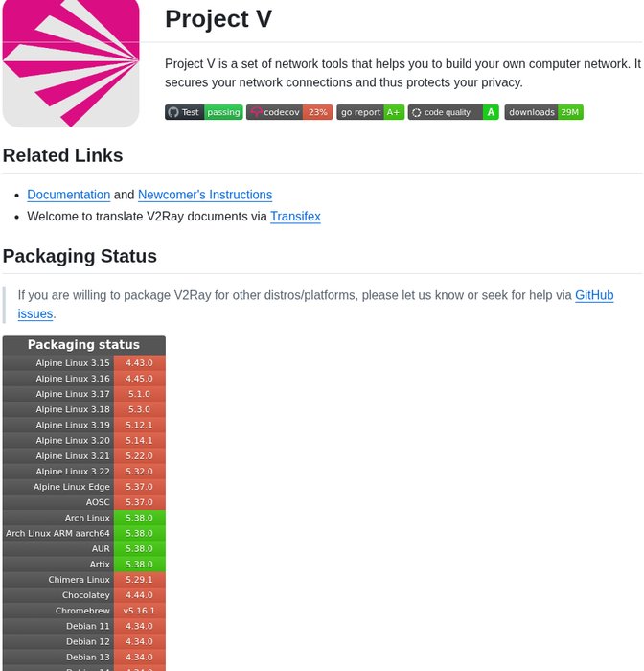The image size is (644, 671).
Task: Click the Alpine Linux 3.15 version 4.43.0
Action: click(139, 363)
